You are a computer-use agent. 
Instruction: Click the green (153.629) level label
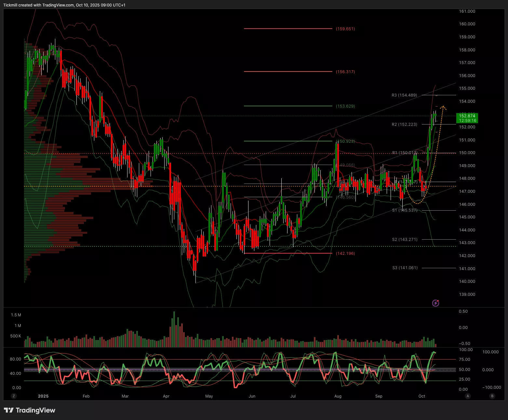345,106
